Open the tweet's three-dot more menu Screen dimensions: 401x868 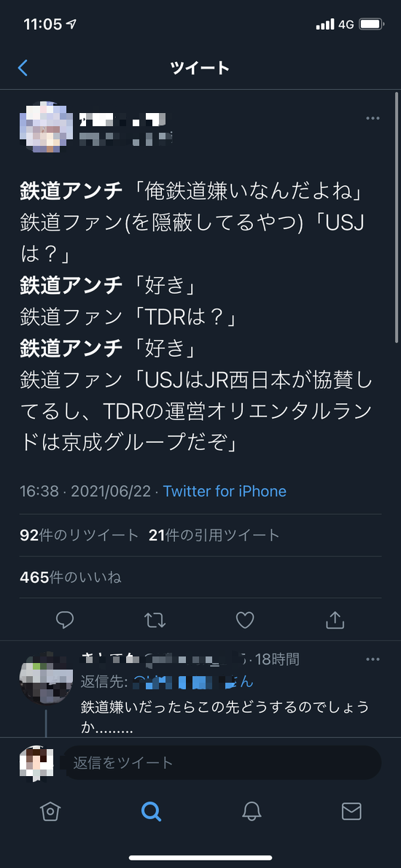pos(373,118)
